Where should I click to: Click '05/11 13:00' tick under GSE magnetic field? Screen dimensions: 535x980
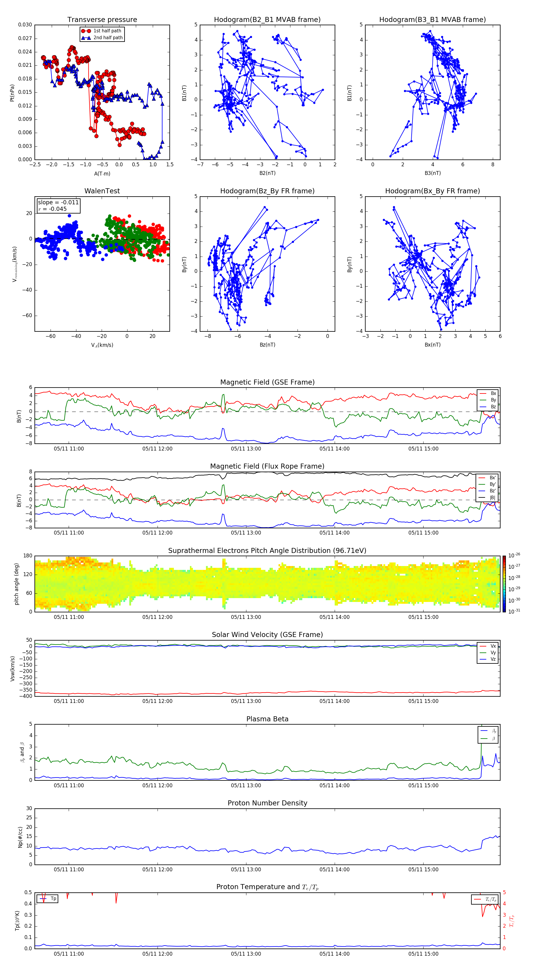246,449
